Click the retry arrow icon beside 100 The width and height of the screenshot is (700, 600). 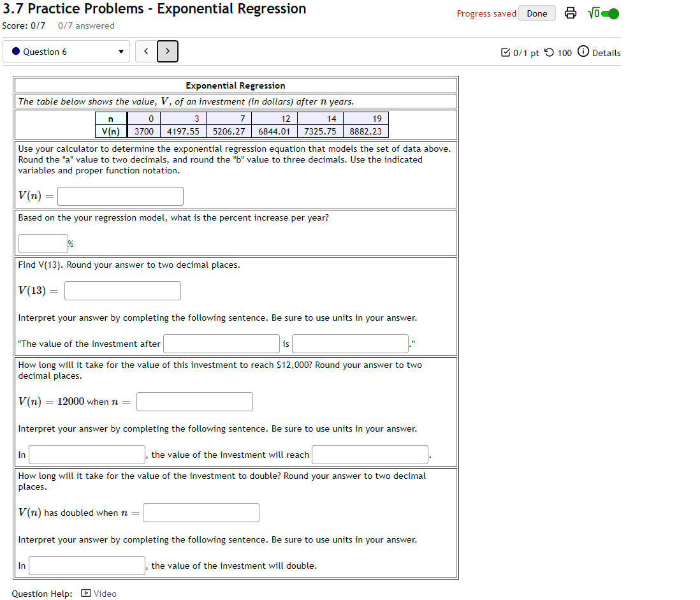pyautogui.click(x=548, y=52)
